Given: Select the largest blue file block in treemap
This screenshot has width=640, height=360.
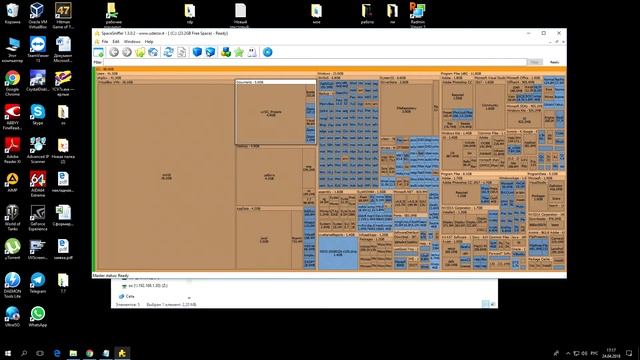Looking at the screenshot, I should (338, 253).
